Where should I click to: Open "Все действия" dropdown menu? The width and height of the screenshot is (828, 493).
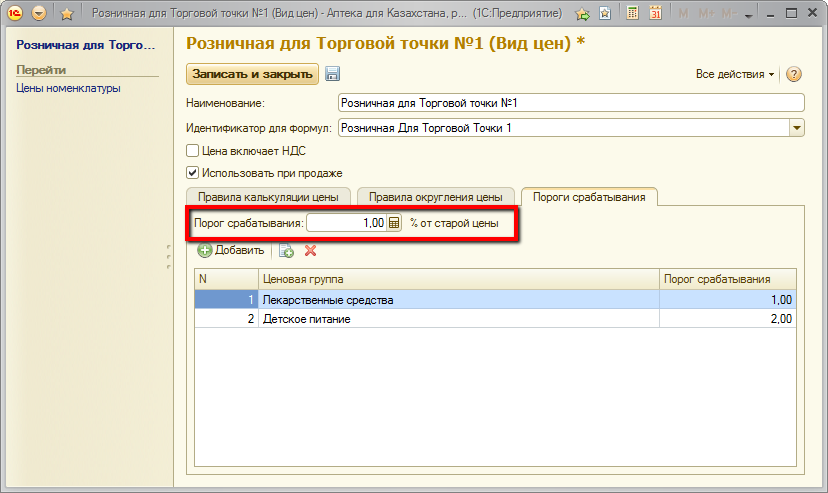coord(735,75)
